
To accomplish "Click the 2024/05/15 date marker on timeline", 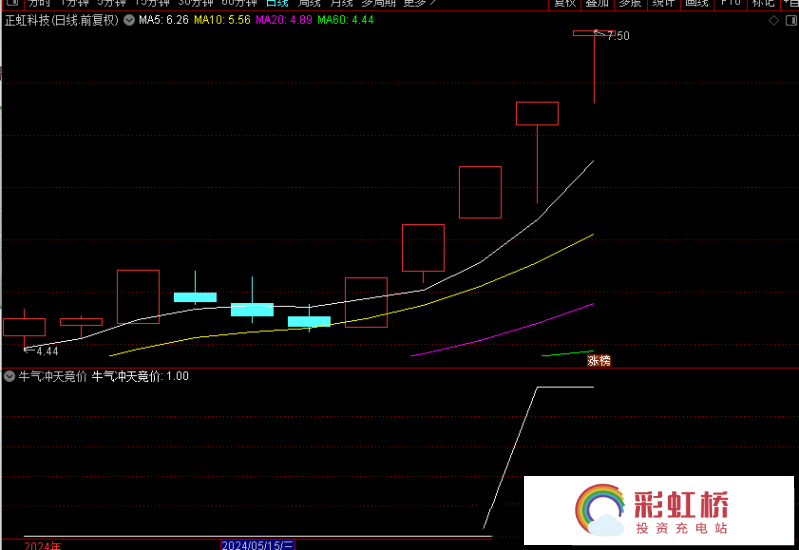I will pos(258,545).
